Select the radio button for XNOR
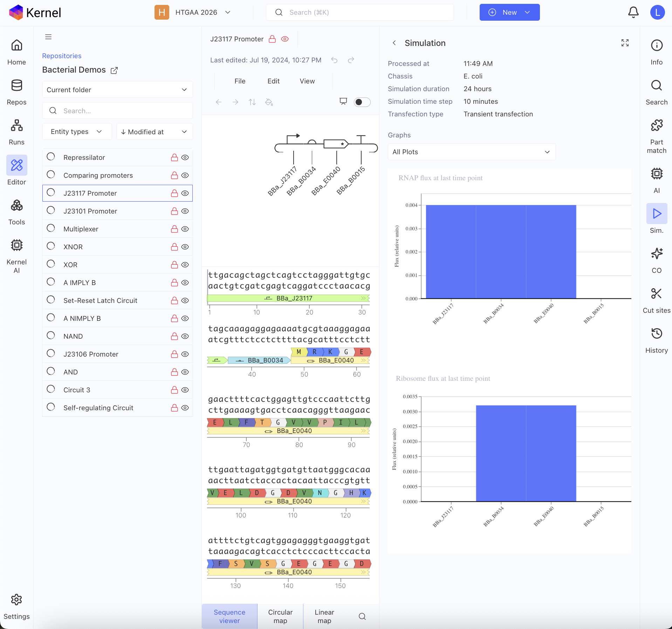 (x=51, y=246)
